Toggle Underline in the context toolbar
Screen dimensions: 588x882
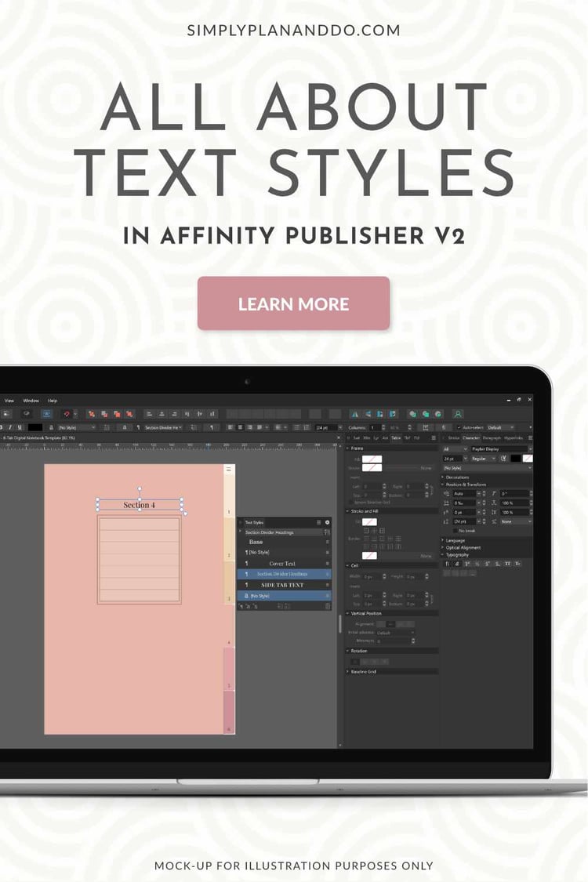tap(20, 427)
